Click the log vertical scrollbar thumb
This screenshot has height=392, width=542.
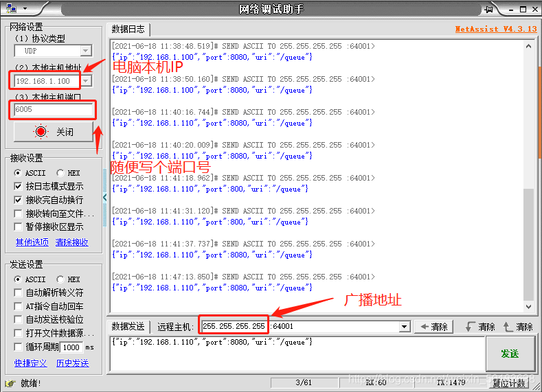tap(528, 244)
